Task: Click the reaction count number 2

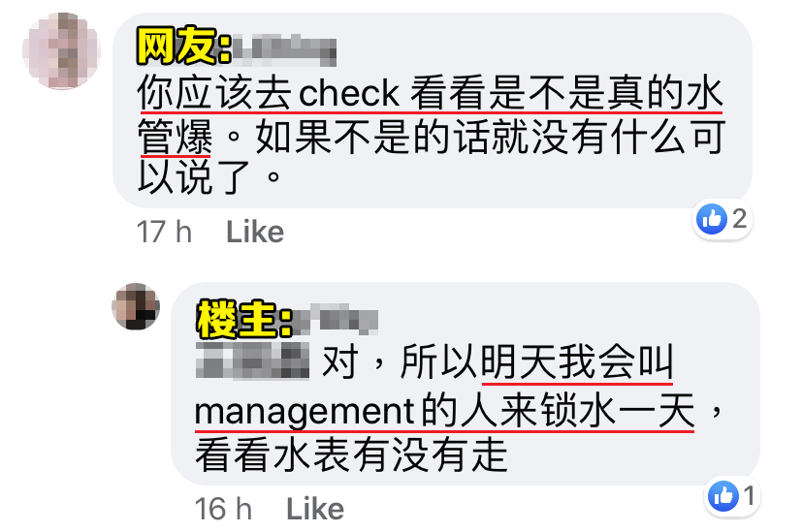Action: (x=739, y=219)
